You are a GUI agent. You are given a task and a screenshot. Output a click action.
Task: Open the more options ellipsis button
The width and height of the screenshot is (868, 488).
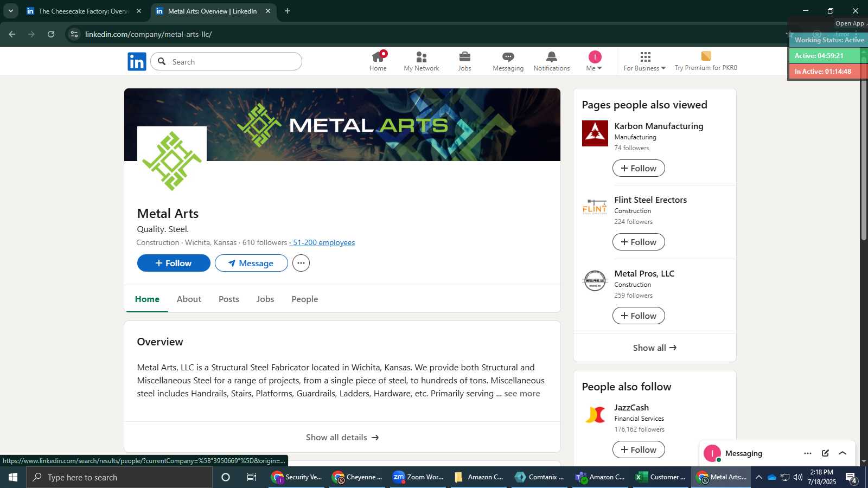coord(301,263)
